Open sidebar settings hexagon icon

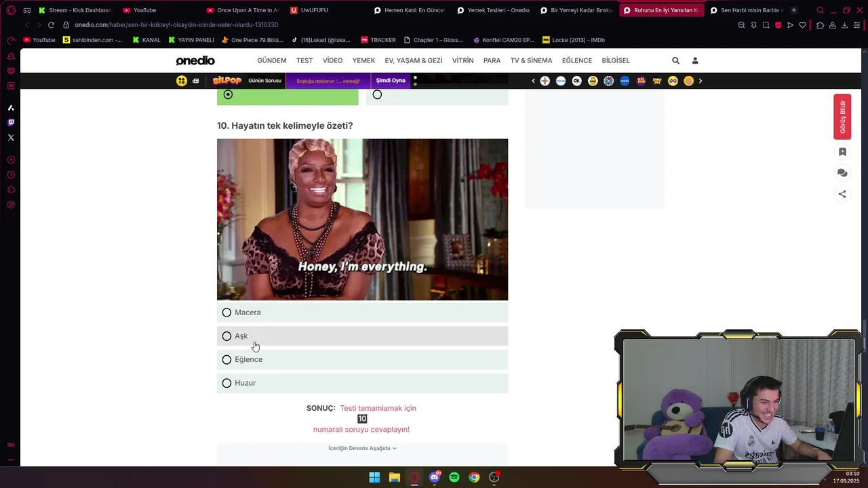[x=11, y=205]
